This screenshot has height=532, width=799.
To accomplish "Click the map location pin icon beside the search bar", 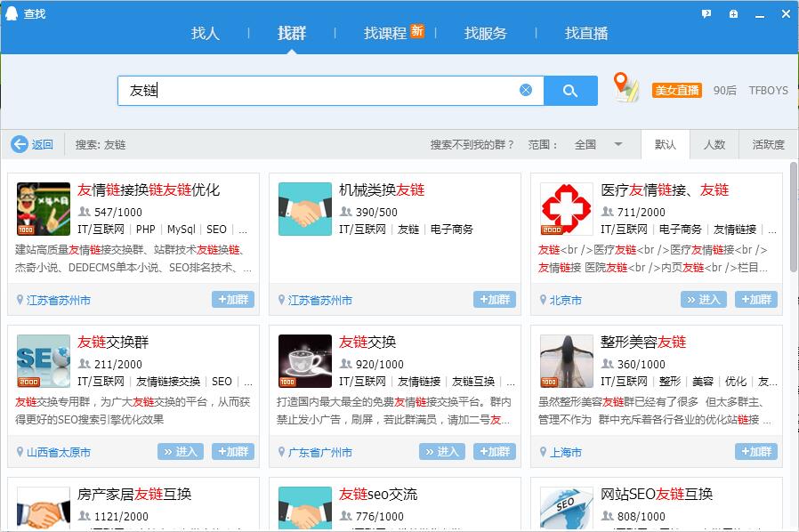I will [x=625, y=88].
